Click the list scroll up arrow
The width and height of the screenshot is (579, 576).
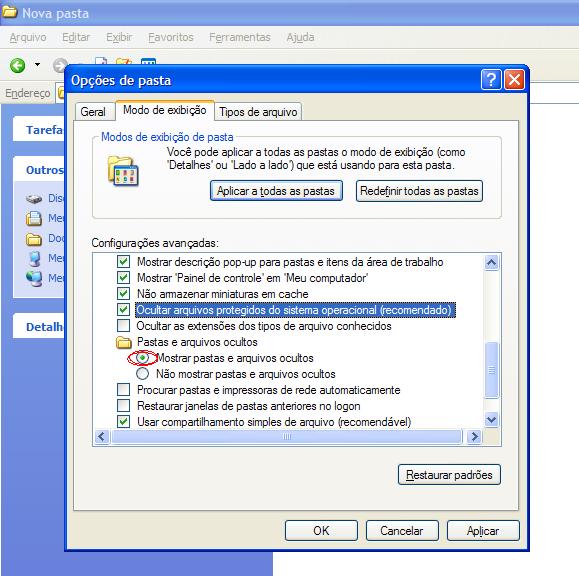coord(491,263)
